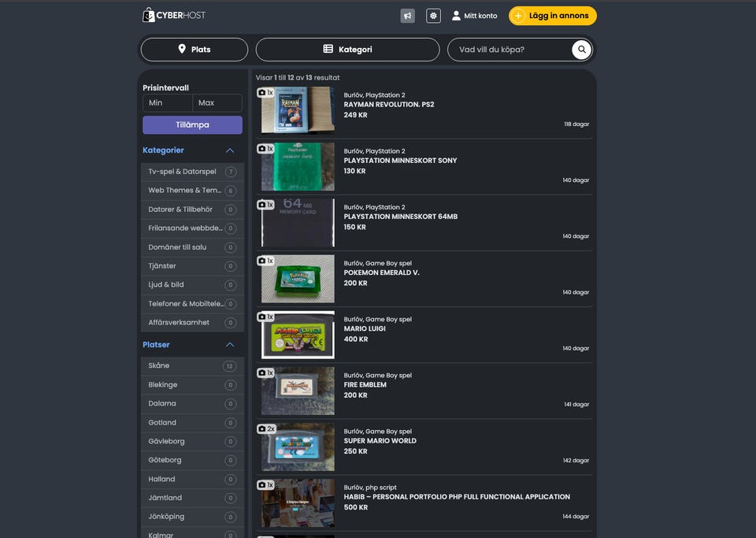Click the 2x camera badge on Super Mario World
Image resolution: width=756 pixels, height=538 pixels.
click(266, 429)
